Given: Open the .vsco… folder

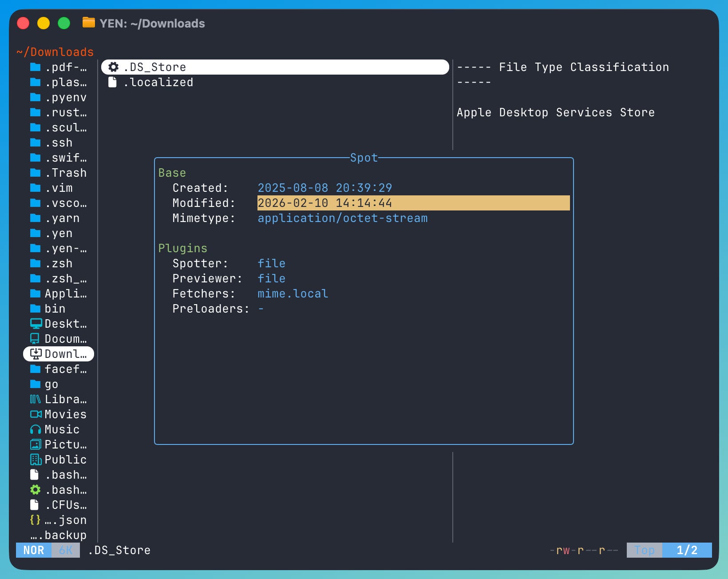Looking at the screenshot, I should click(x=59, y=203).
